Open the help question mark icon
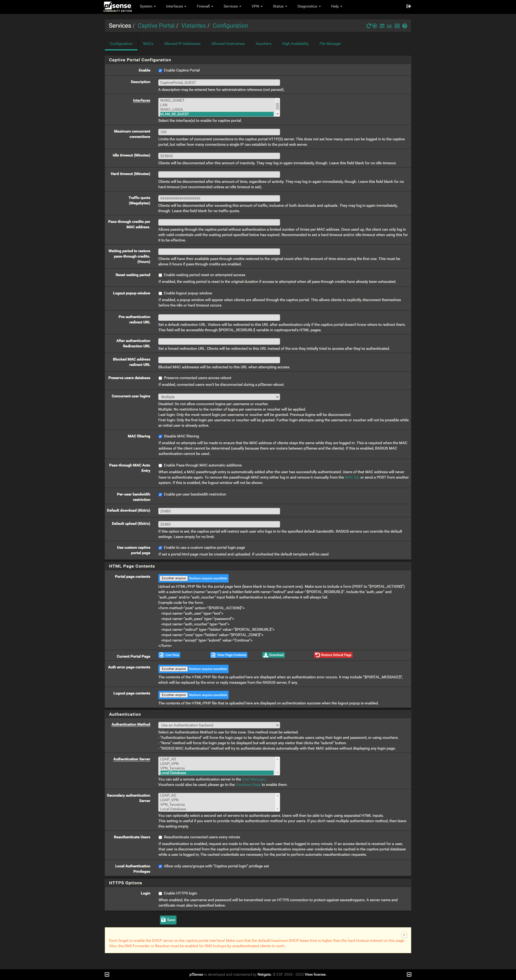516x980 pixels. [x=404, y=26]
